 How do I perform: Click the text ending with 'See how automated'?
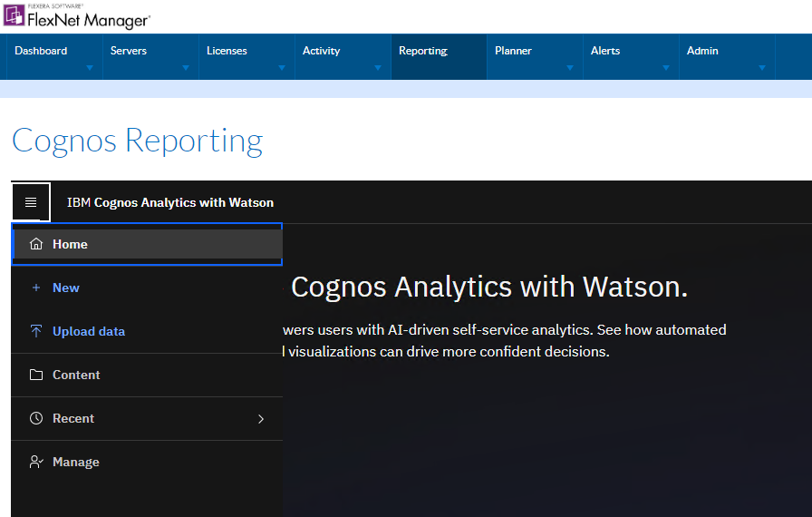(x=505, y=329)
